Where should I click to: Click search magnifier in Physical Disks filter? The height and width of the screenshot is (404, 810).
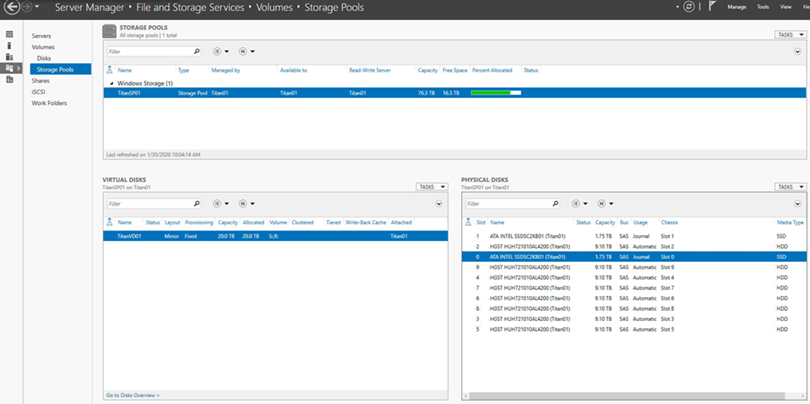click(x=555, y=204)
